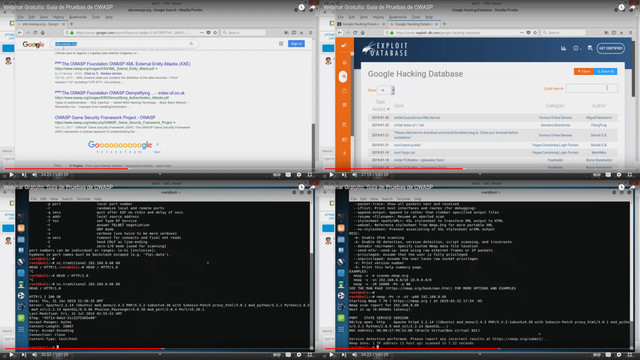This screenshot has width=640, height=360.
Task: Play the top-right Exploit Database video
Action: click(x=331, y=175)
